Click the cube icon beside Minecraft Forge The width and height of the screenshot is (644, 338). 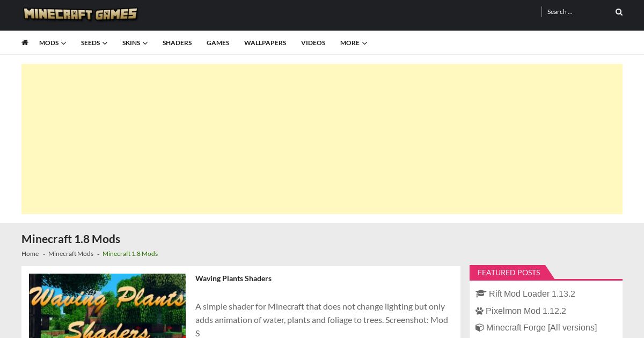tap(479, 327)
